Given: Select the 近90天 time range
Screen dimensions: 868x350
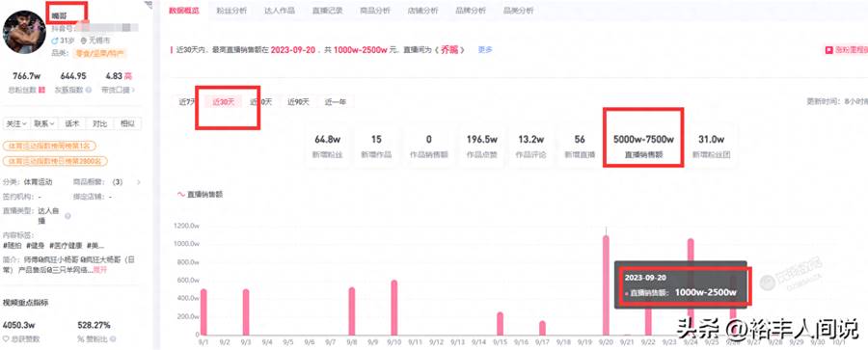Looking at the screenshot, I should pos(298,102).
